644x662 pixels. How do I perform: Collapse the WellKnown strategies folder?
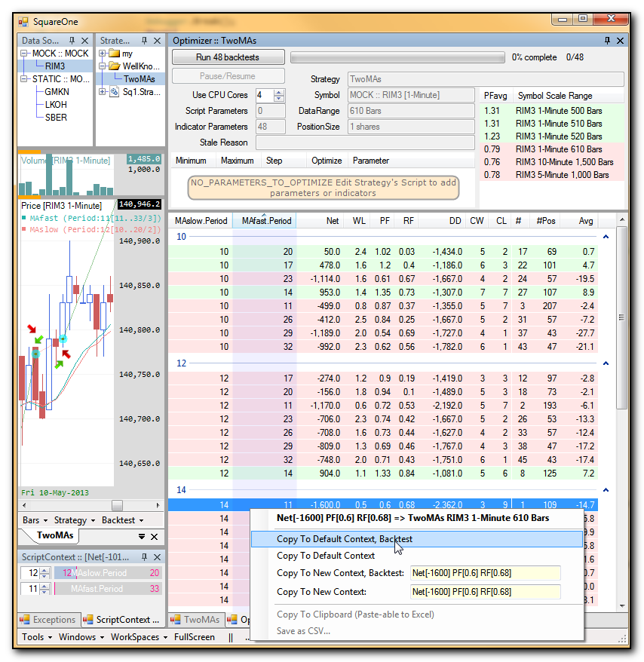pyautogui.click(x=103, y=66)
